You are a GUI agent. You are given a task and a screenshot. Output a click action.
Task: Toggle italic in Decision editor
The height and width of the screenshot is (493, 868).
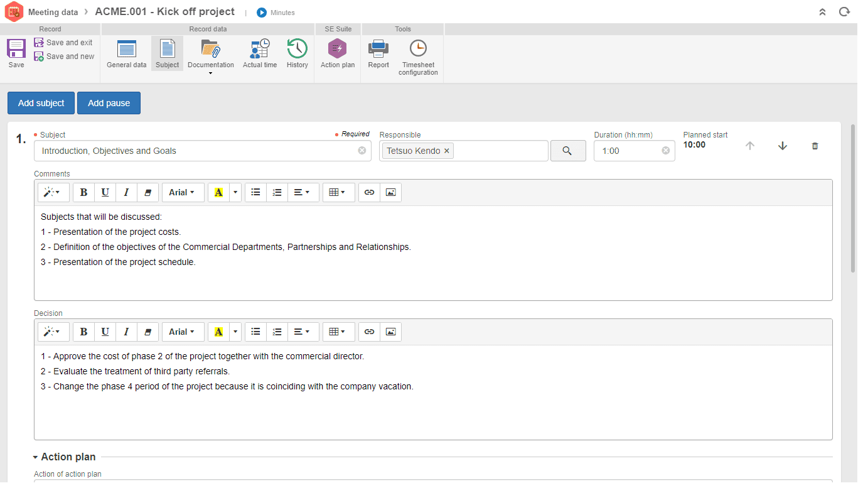126,332
